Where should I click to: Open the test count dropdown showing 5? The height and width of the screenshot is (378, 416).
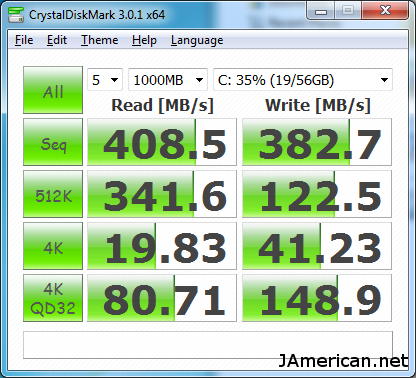click(105, 80)
